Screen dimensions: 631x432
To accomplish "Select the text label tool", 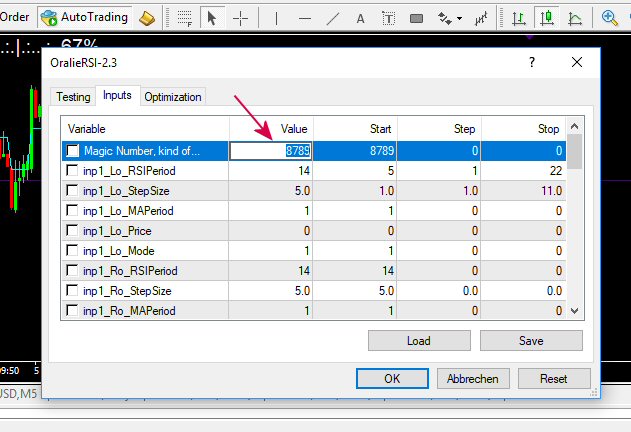I will coord(388,18).
